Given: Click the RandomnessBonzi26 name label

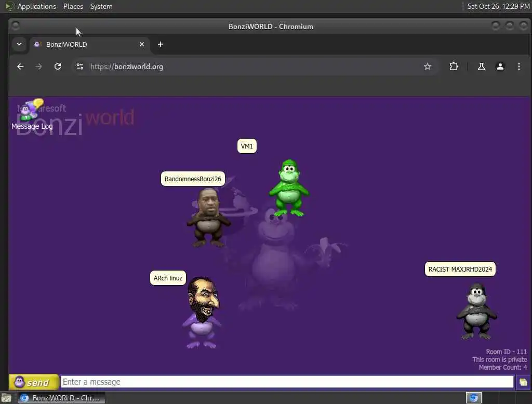Looking at the screenshot, I should tap(193, 179).
